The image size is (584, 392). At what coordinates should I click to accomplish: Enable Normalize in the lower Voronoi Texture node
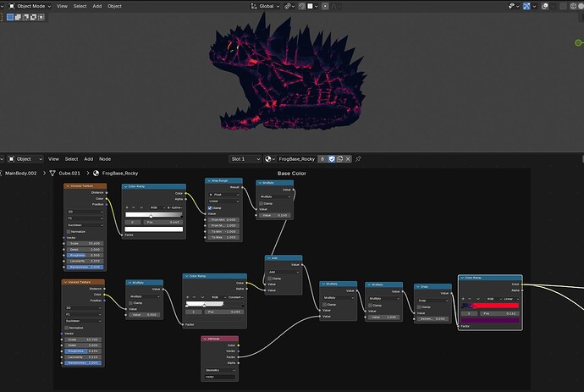(66, 328)
